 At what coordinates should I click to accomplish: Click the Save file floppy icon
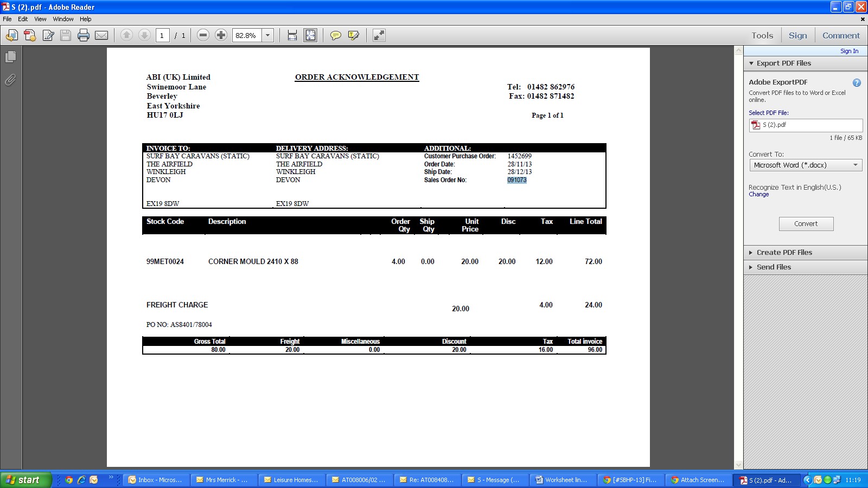click(x=66, y=35)
